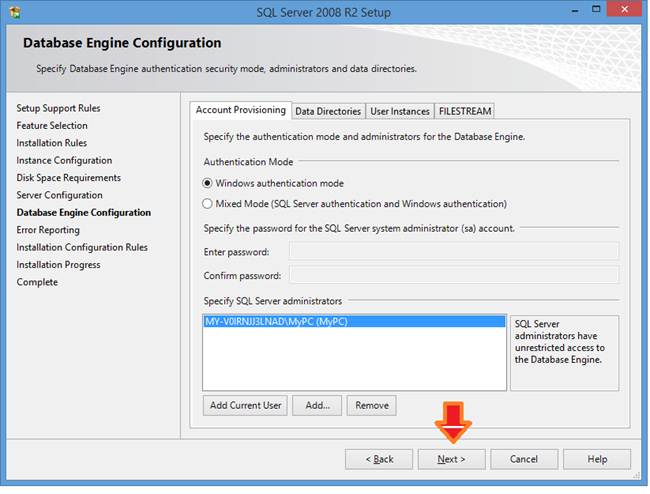Click Error Reporting step
The image size is (650, 494).
click(48, 230)
